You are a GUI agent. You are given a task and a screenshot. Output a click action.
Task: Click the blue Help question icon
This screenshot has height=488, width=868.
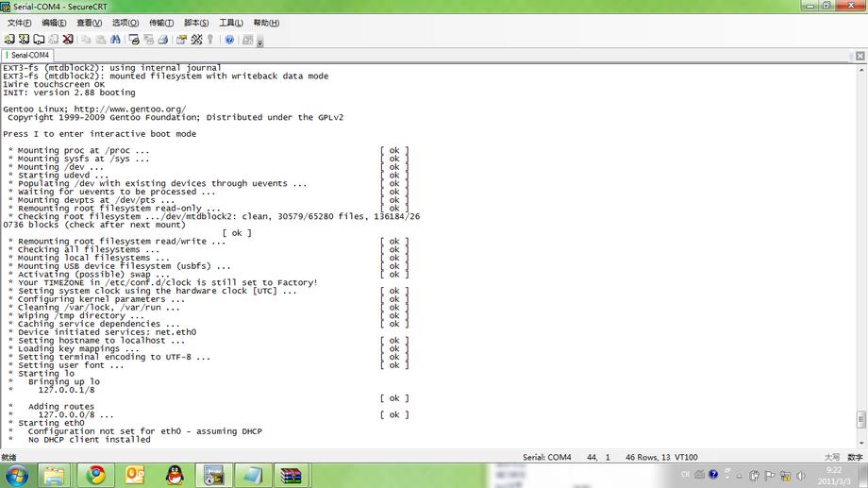pyautogui.click(x=229, y=40)
